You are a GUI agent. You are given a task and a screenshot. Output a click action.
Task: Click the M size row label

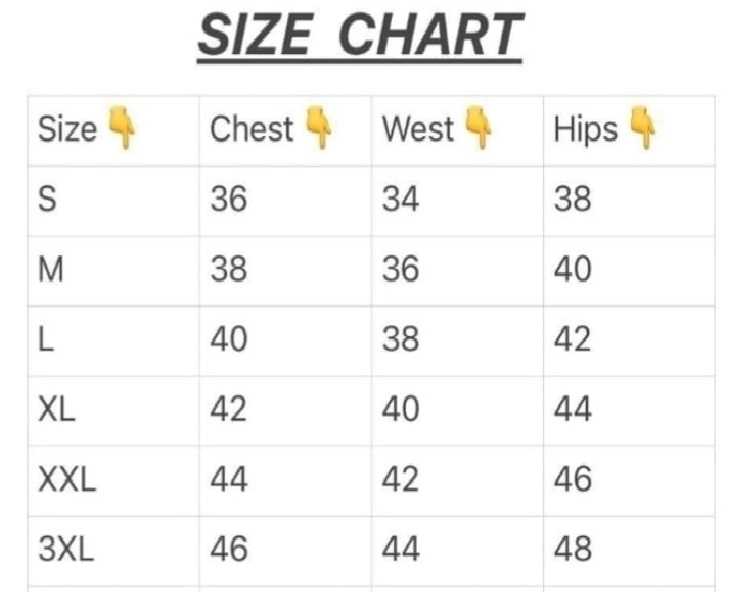coord(50,270)
